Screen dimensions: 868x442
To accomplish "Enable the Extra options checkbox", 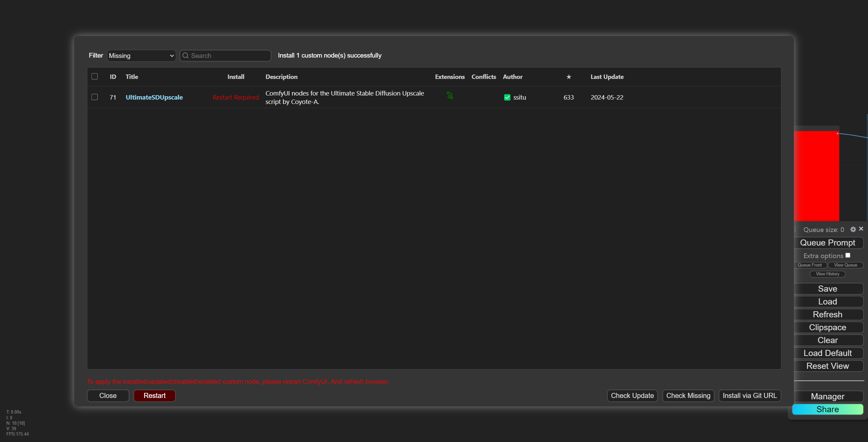I will [848, 255].
